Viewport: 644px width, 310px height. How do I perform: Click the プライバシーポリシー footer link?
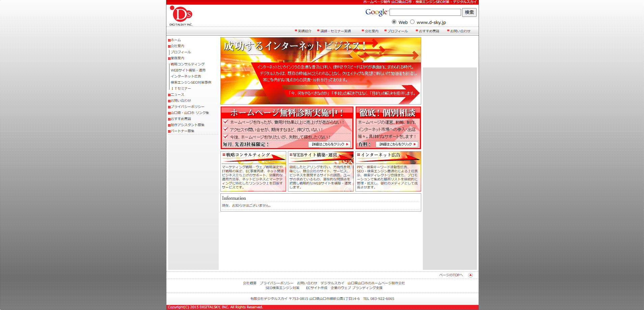pos(276,283)
